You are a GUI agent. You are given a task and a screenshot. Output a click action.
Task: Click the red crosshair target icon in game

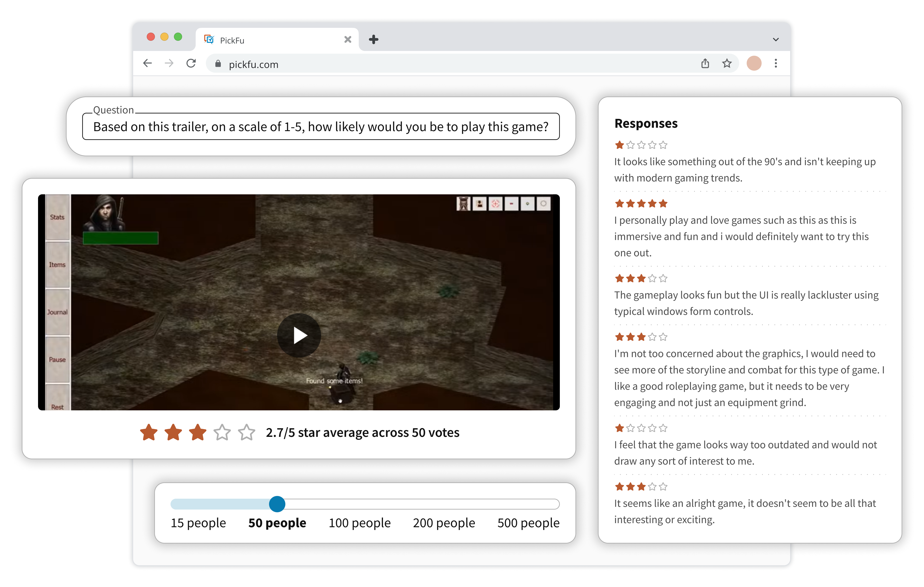[x=495, y=204]
